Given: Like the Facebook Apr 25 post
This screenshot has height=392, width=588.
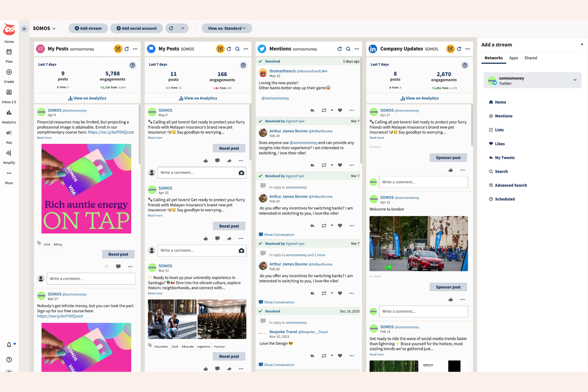Looking at the screenshot, I should pos(206,239).
